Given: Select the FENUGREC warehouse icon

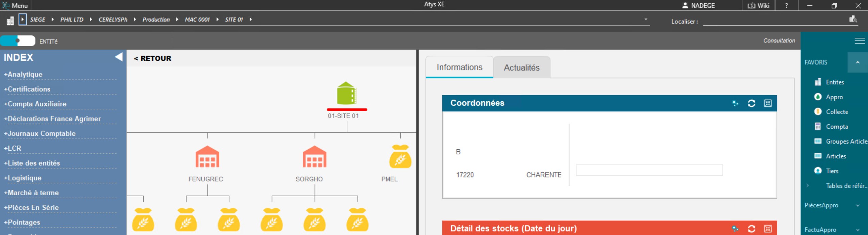Looking at the screenshot, I should [x=207, y=157].
